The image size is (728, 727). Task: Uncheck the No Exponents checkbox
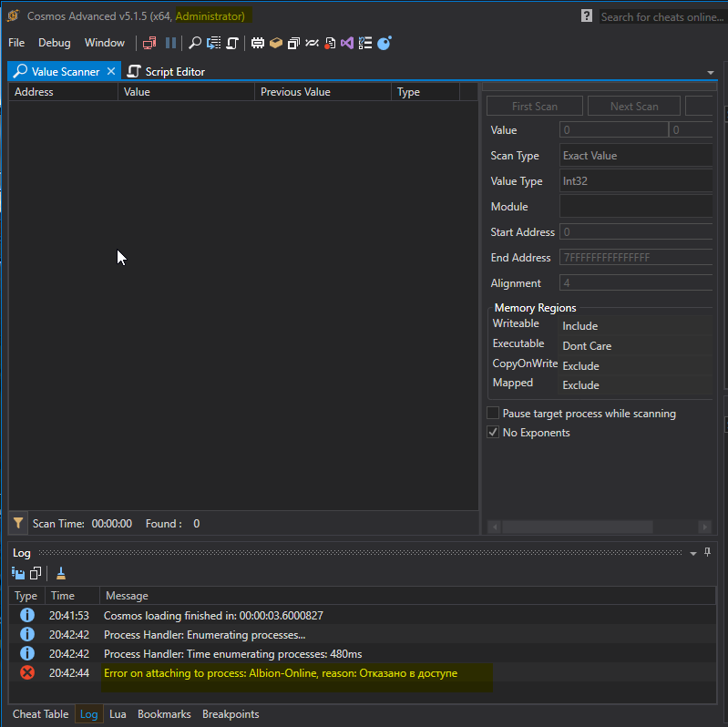pyautogui.click(x=493, y=432)
